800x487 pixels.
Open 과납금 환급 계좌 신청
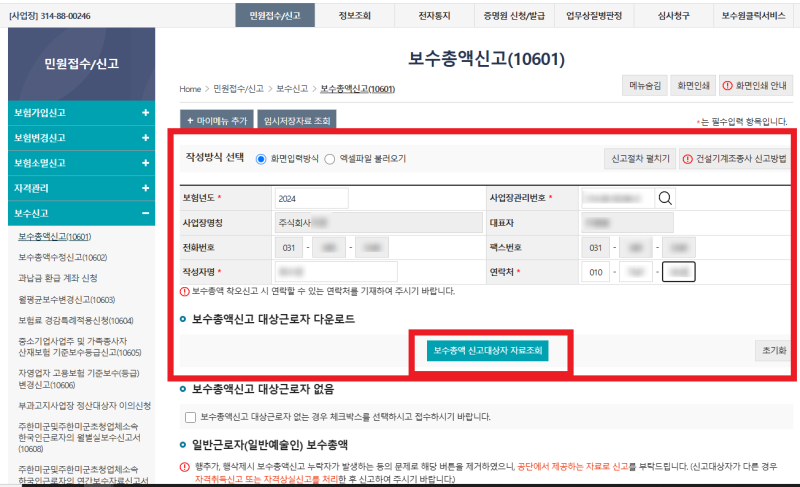point(58,278)
